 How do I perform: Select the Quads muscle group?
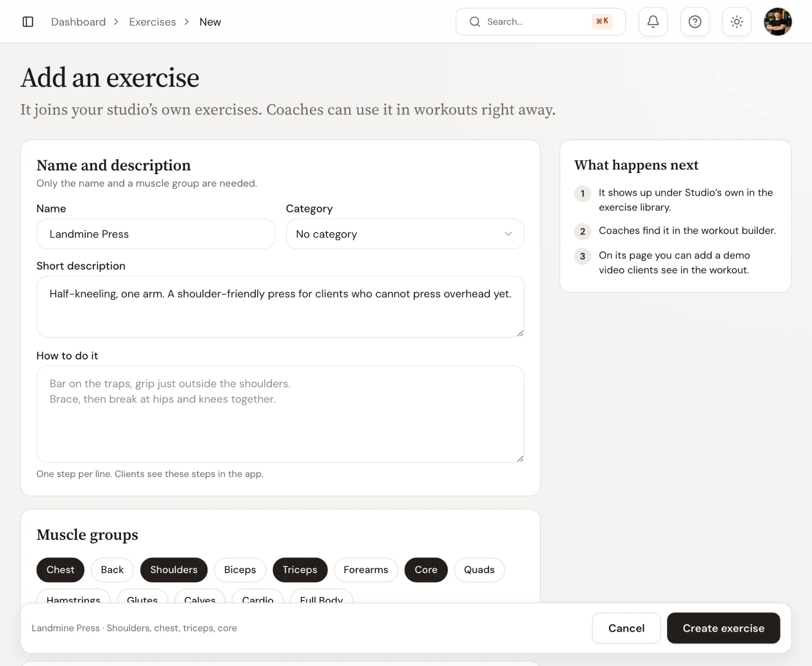click(479, 570)
